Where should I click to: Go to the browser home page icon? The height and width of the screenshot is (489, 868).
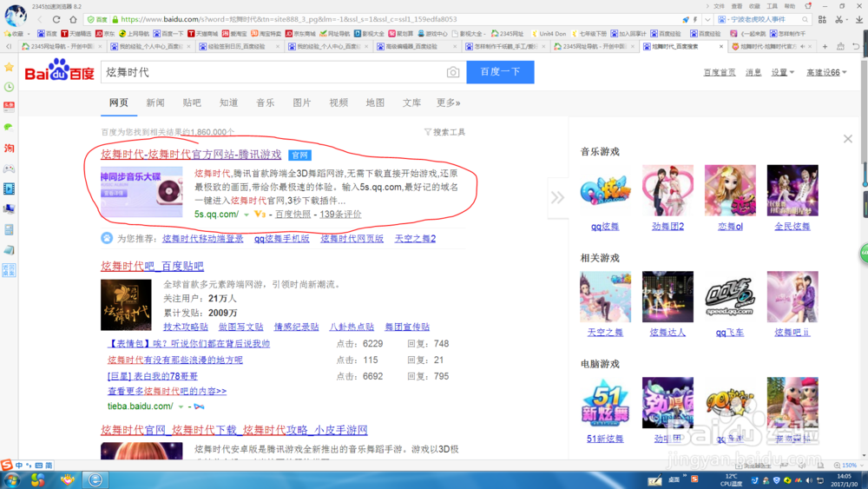point(73,19)
